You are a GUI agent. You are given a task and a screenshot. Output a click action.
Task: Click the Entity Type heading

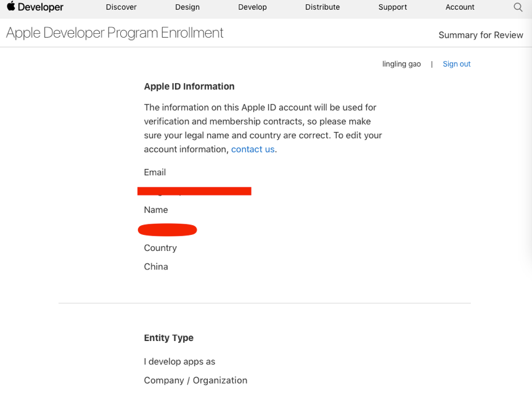pyautogui.click(x=169, y=338)
